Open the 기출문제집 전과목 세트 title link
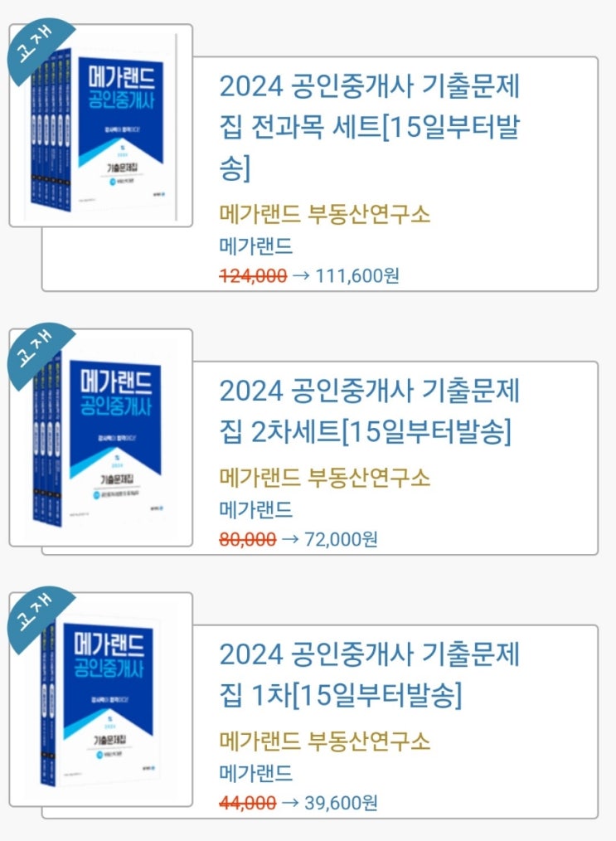This screenshot has height=841, width=616. 370,127
